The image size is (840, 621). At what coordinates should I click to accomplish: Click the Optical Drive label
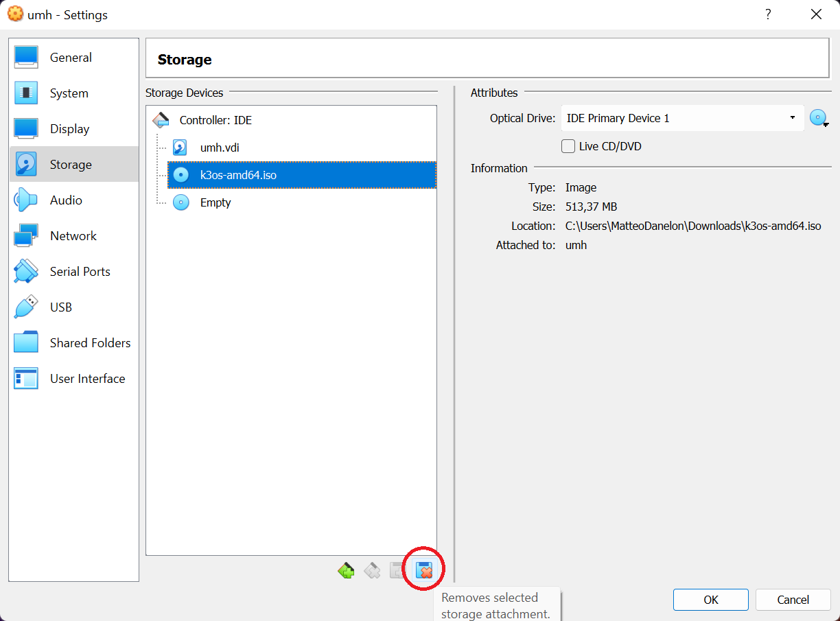(522, 118)
